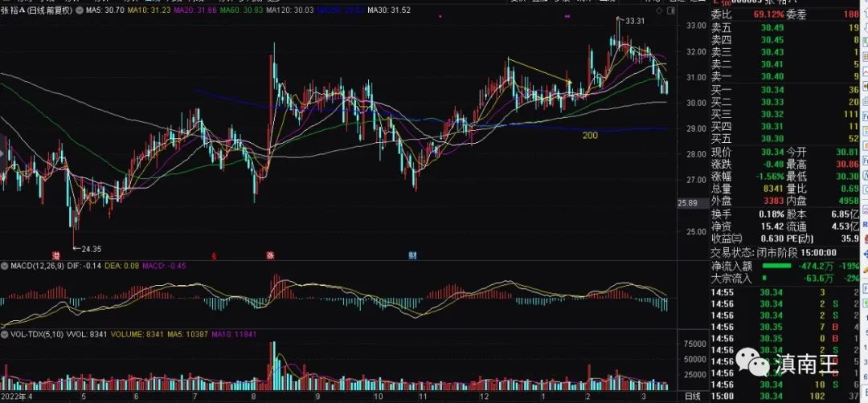The height and width of the screenshot is (403, 868).
Task: Click the volume MA5: 10387 label
Action: pyautogui.click(x=187, y=335)
